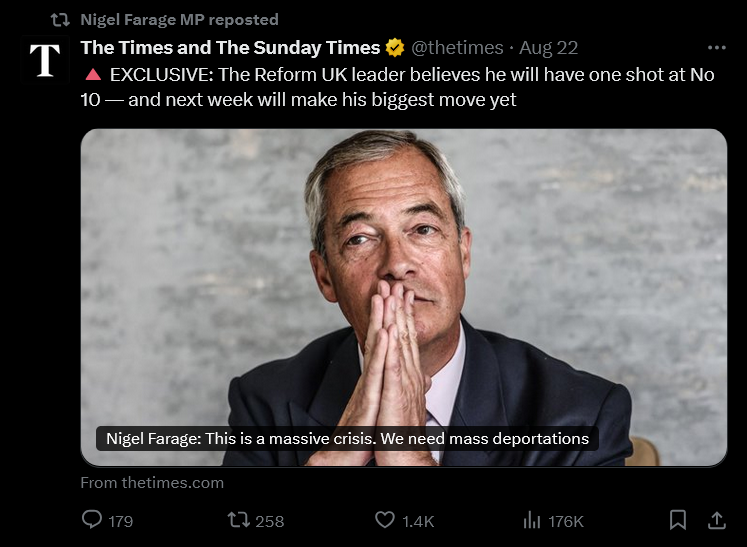The height and width of the screenshot is (547, 747).
Task: Open the three-dot More options menu
Action: coord(717,48)
